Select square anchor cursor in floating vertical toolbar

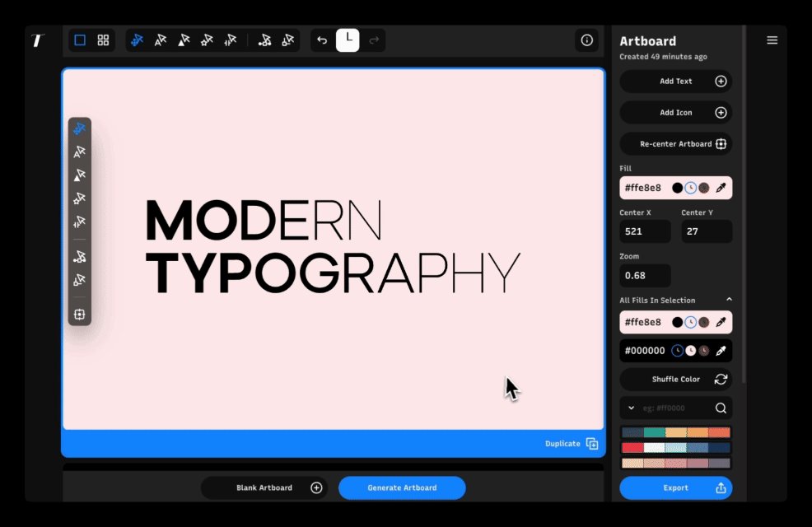pyautogui.click(x=79, y=279)
